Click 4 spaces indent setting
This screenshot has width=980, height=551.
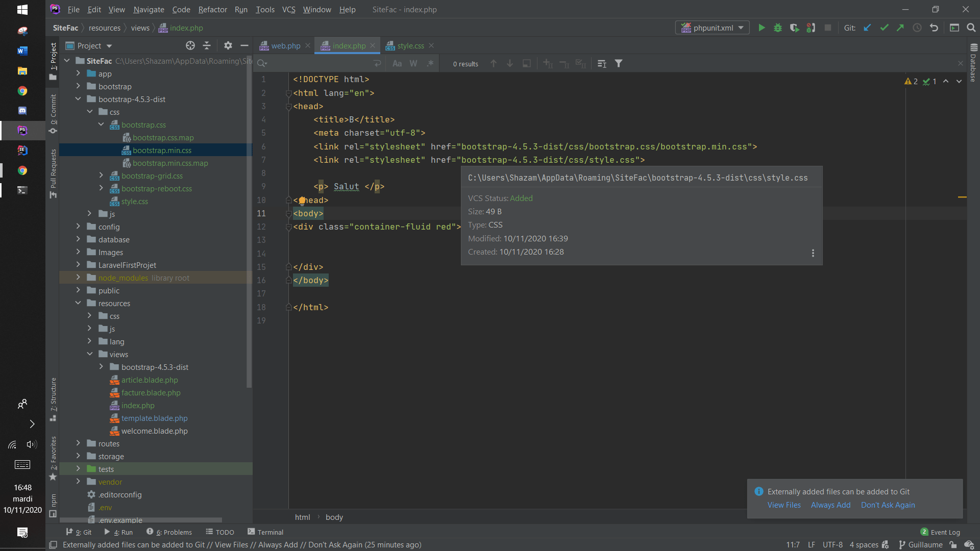tap(864, 545)
